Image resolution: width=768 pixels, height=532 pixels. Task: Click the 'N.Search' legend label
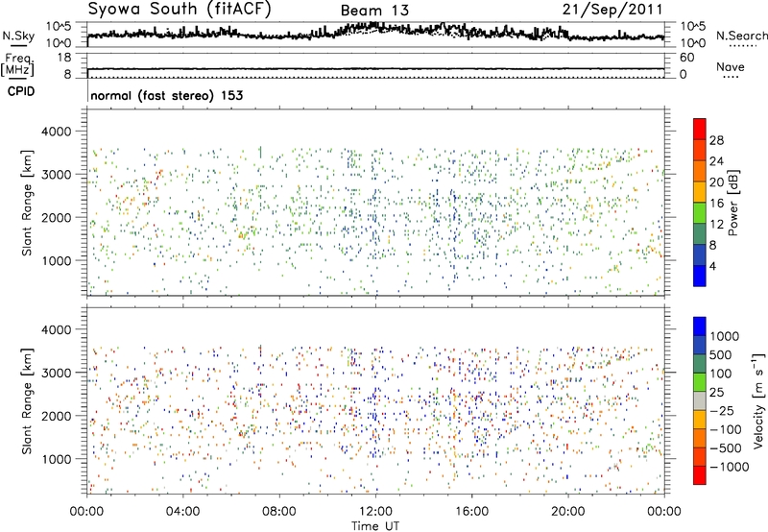pos(741,36)
